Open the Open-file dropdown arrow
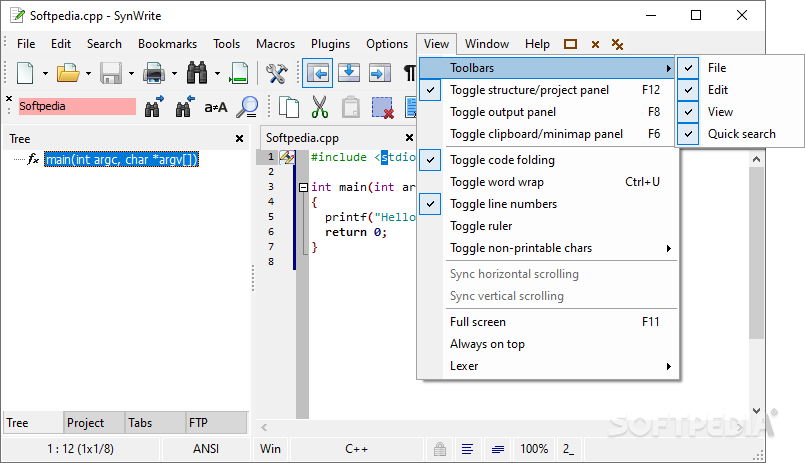 point(88,73)
